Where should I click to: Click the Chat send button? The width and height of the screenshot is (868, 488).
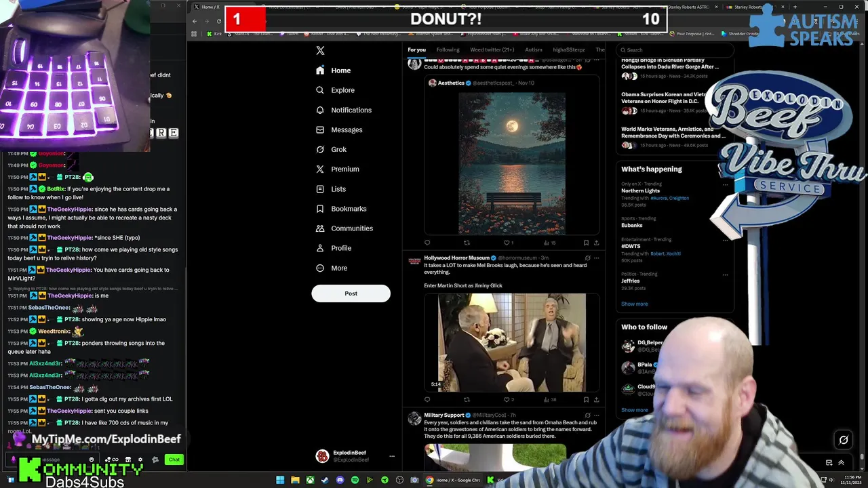(174, 460)
